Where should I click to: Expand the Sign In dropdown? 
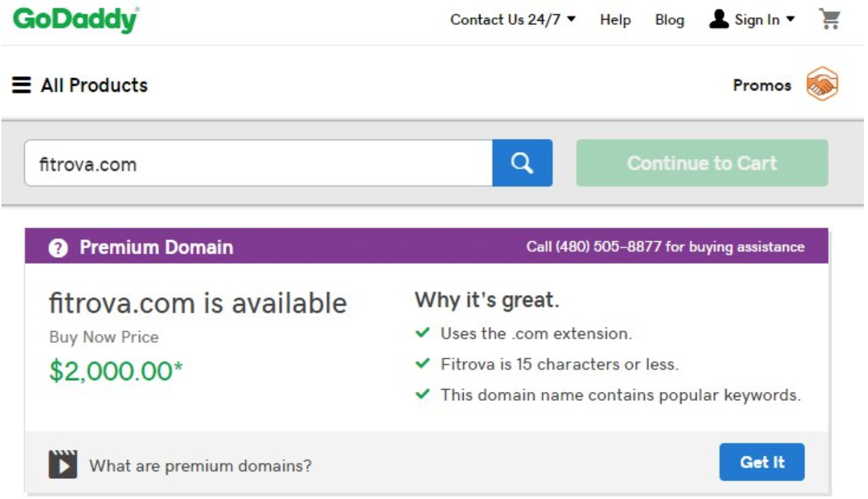(752, 20)
